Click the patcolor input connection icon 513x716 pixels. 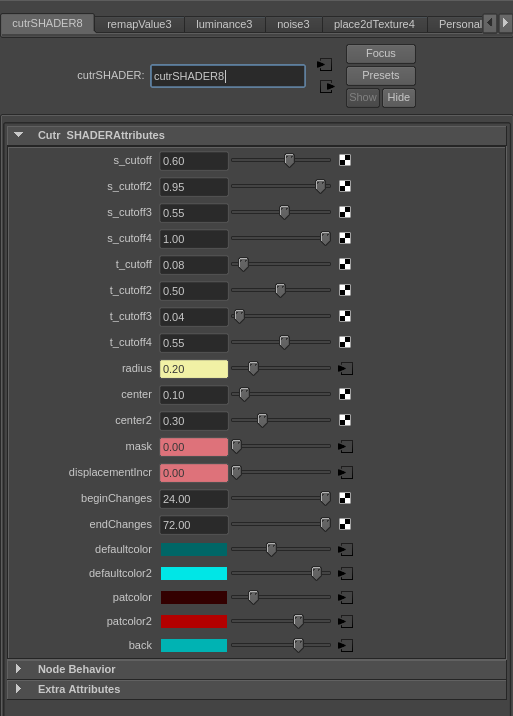click(x=345, y=597)
